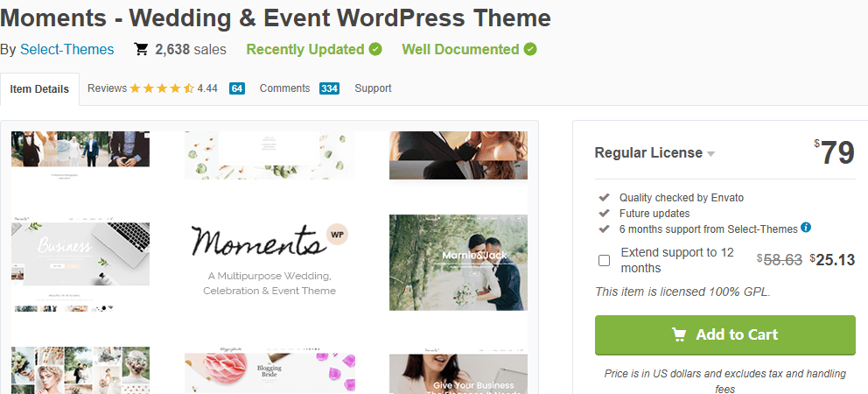Click the WP badge on Moments logo

(336, 235)
